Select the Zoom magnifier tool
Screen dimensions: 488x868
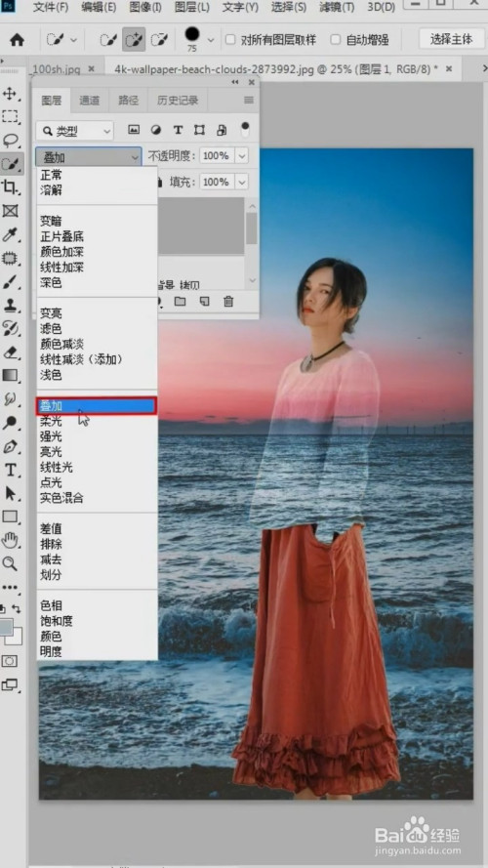tap(10, 563)
